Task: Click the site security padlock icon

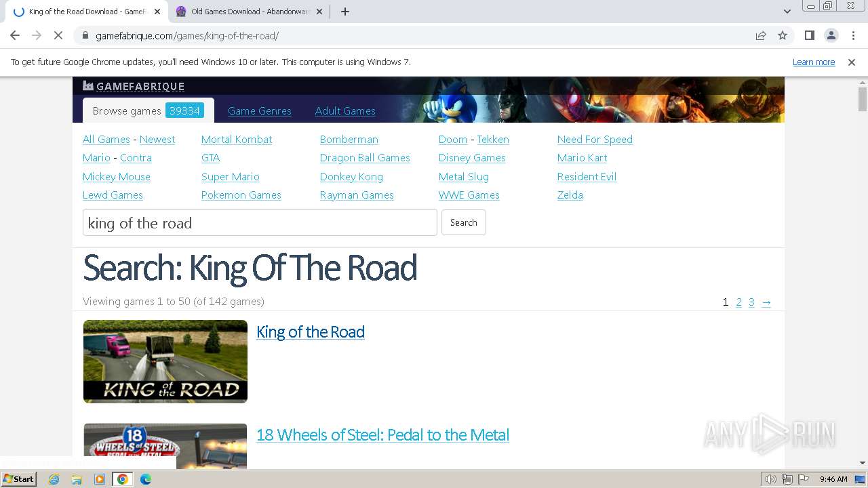Action: tap(85, 35)
